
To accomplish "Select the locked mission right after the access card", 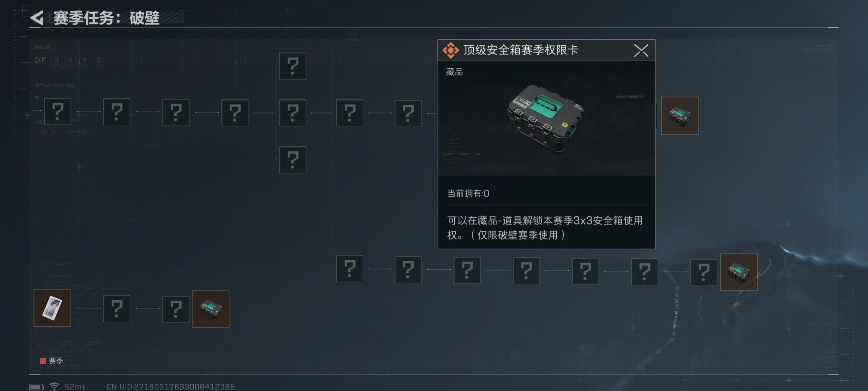I will (117, 308).
